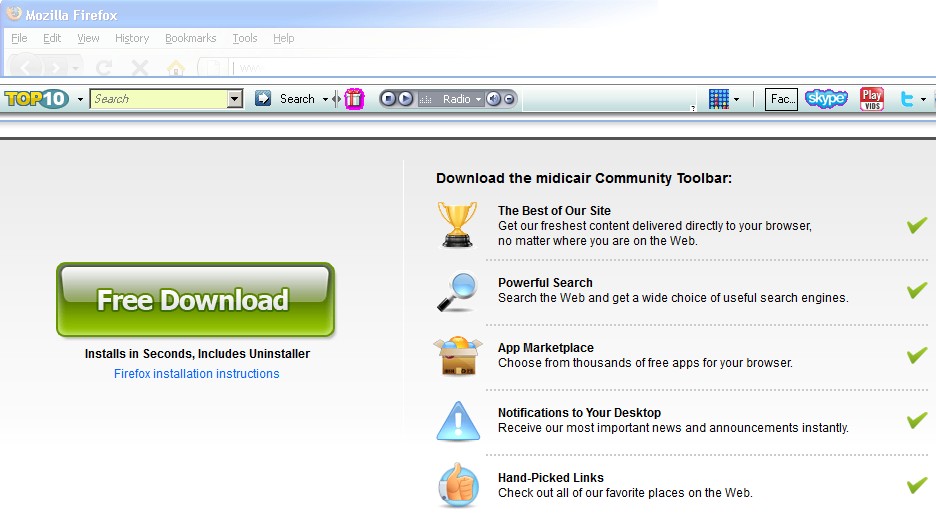Expand the apps grid dropdown arrow
Image resolution: width=936 pixels, height=513 pixels.
[x=737, y=100]
